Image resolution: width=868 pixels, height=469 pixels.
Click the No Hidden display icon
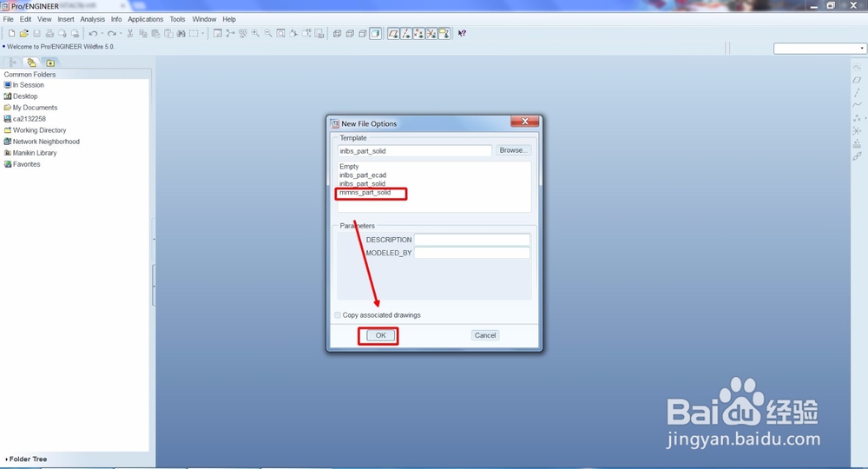click(363, 34)
